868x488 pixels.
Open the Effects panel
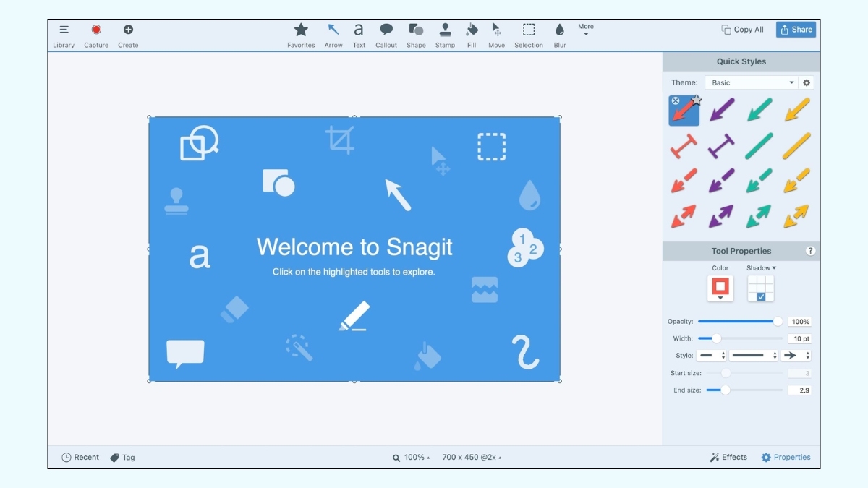[728, 458]
